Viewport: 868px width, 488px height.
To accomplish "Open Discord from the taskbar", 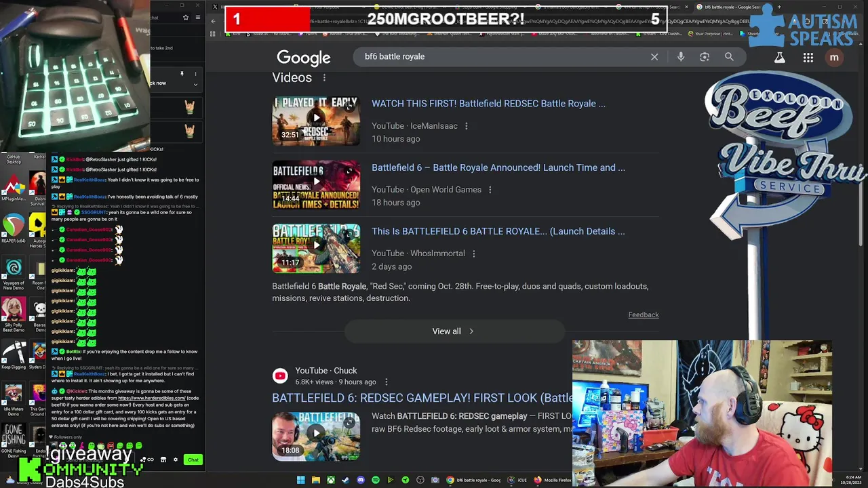I will click(361, 480).
